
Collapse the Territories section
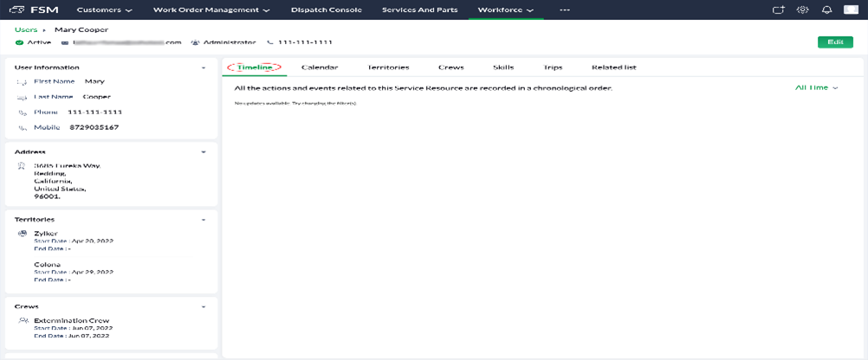204,220
